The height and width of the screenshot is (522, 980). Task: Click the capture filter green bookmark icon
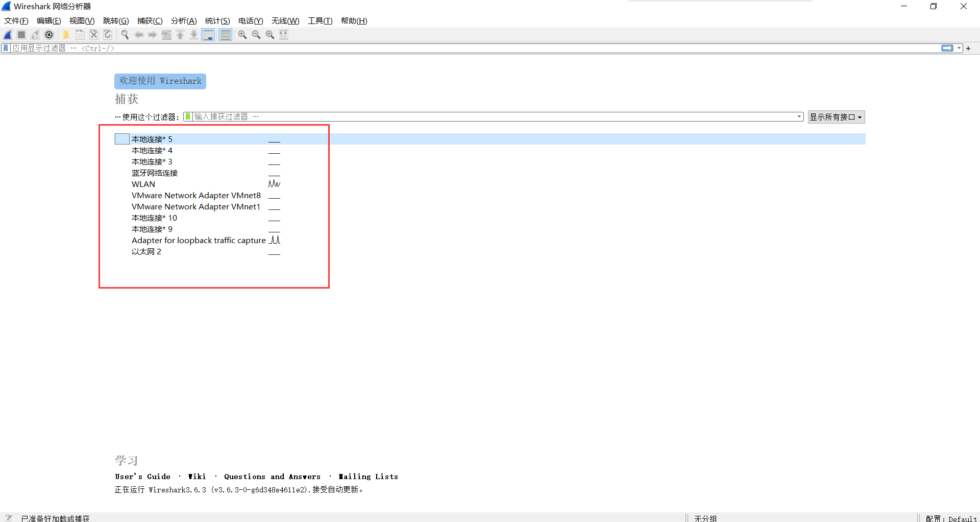[188, 116]
